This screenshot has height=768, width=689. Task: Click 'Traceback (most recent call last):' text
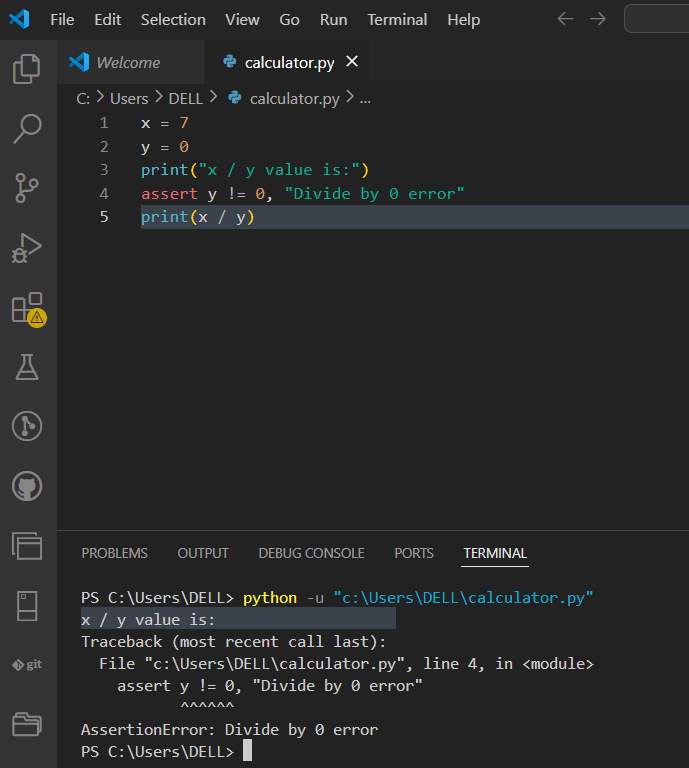pos(234,642)
